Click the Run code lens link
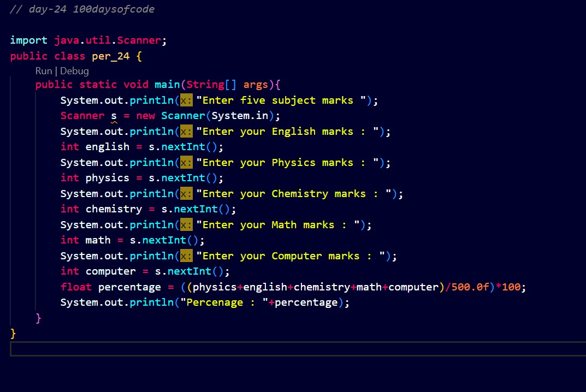 click(x=44, y=71)
